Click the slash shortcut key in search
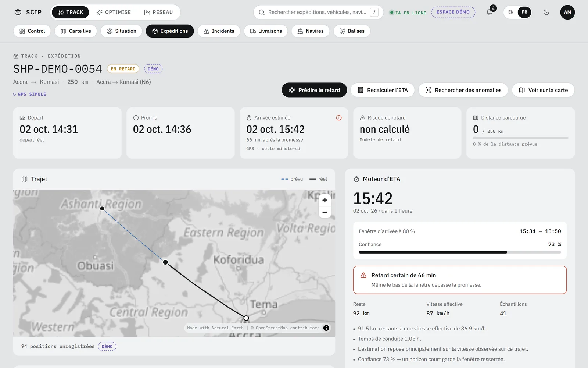Screen dimensions: 588x368 (x=374, y=12)
